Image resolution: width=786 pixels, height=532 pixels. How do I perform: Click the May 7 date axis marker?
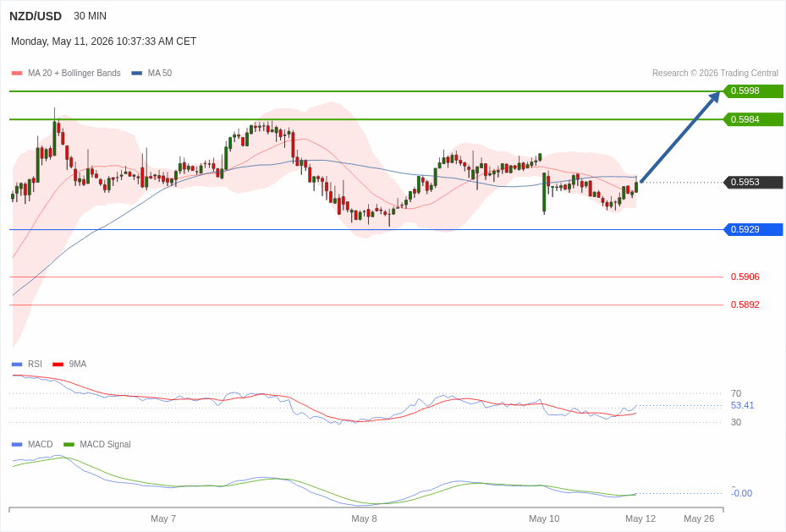[163, 519]
